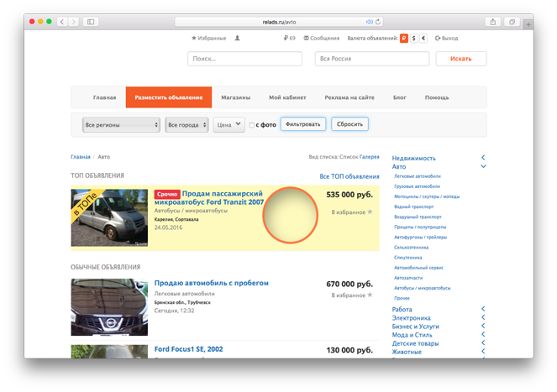The image size is (557, 392).
Task: Open Сельхозтехника subcategory
Action: pos(411,248)
